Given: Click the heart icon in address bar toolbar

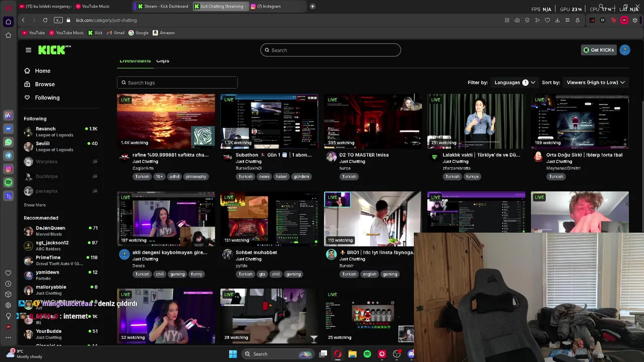Looking at the screenshot, I should [x=547, y=20].
